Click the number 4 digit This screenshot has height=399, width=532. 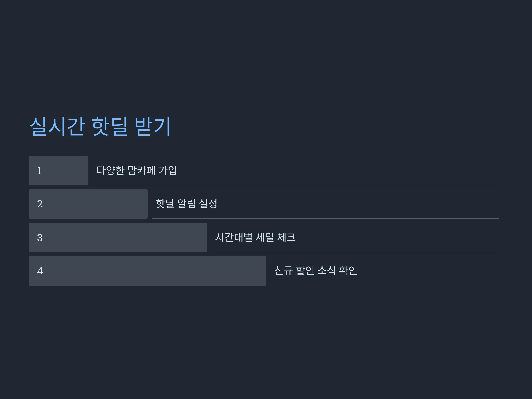tap(40, 271)
